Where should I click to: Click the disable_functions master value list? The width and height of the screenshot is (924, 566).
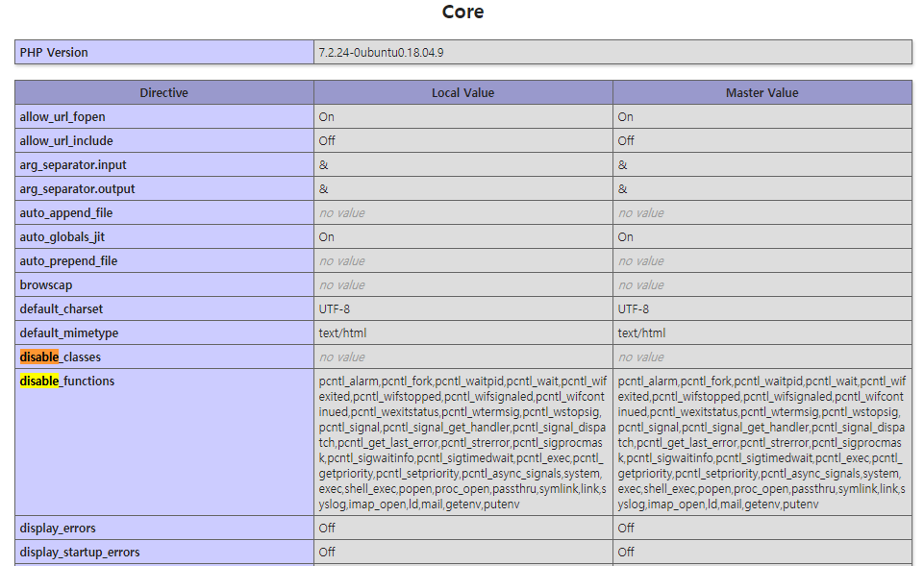click(x=762, y=442)
